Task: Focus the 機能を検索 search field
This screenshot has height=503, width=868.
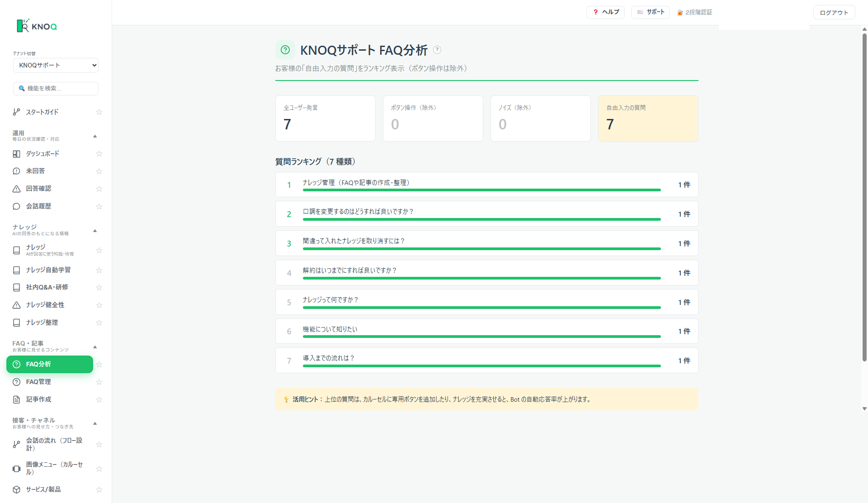Action: pos(56,89)
